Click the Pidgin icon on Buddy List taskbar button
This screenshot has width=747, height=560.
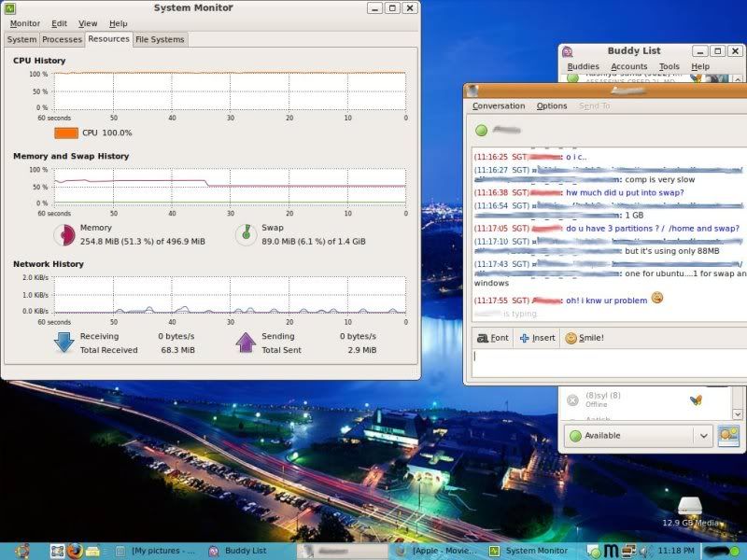pyautogui.click(x=214, y=552)
